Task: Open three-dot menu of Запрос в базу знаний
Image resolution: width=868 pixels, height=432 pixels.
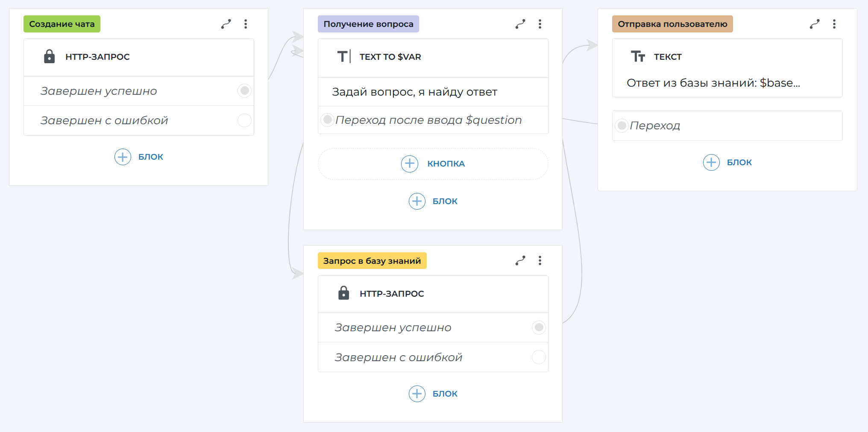Action: click(540, 260)
